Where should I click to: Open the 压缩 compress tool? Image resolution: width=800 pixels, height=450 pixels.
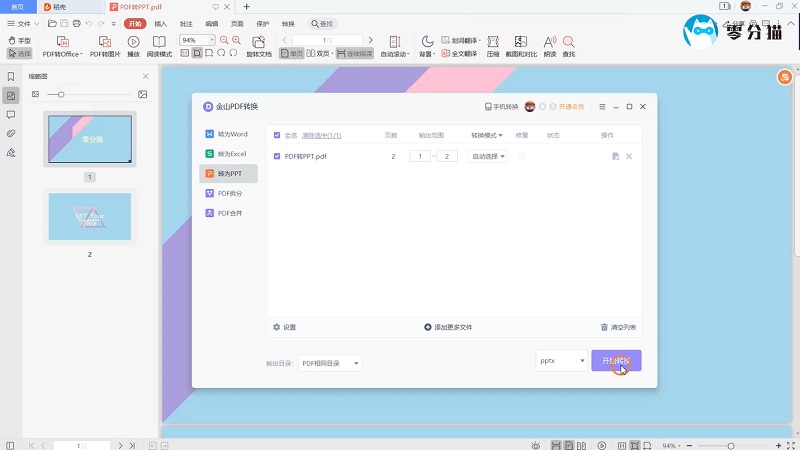point(493,46)
